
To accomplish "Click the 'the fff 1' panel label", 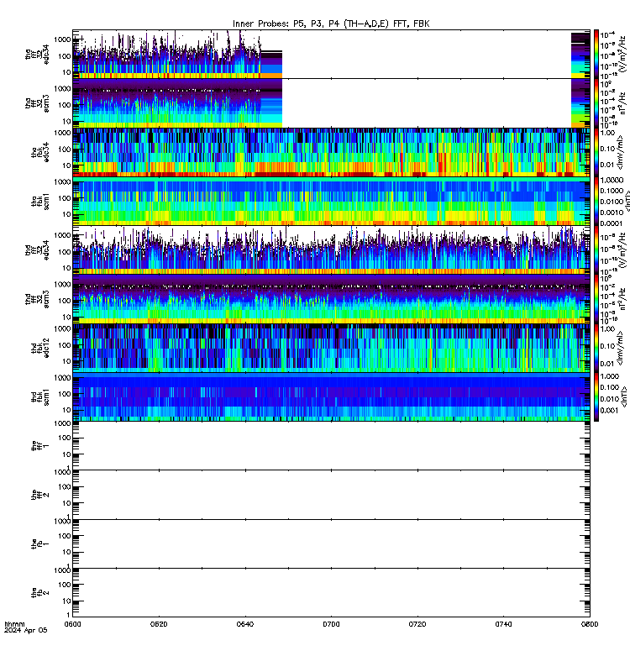I will [x=40, y=446].
